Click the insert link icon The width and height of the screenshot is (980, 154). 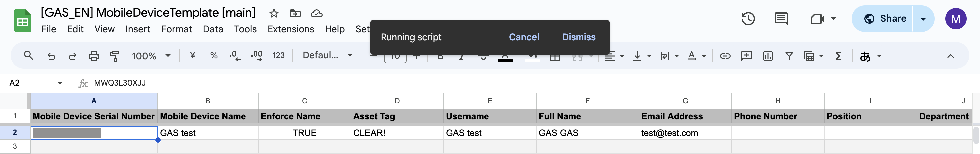(x=725, y=56)
